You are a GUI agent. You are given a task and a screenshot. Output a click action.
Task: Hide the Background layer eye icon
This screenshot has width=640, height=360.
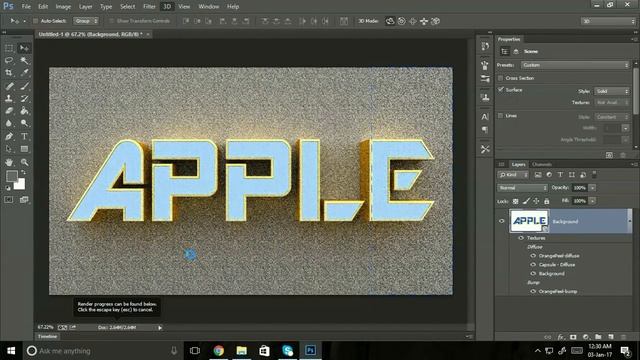(x=502, y=221)
